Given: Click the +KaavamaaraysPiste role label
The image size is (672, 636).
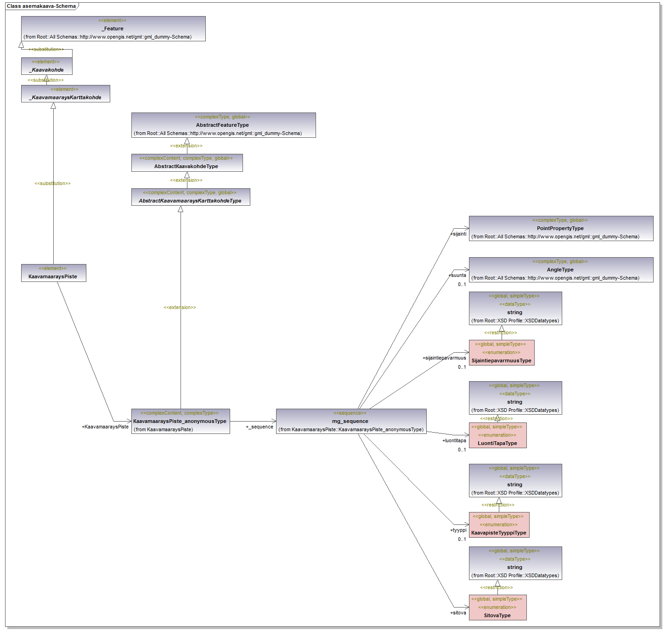Looking at the screenshot, I should (105, 427).
